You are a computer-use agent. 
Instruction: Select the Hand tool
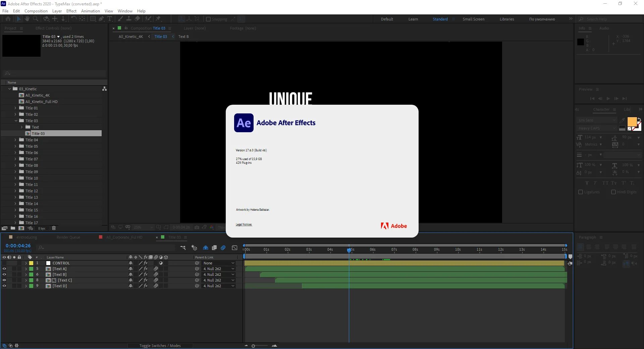coord(27,19)
